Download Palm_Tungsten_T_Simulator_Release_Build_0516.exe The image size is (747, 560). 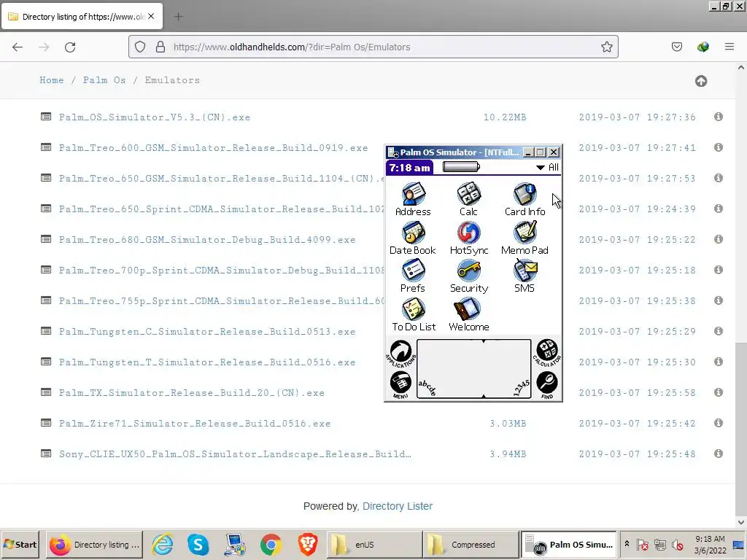pos(207,362)
